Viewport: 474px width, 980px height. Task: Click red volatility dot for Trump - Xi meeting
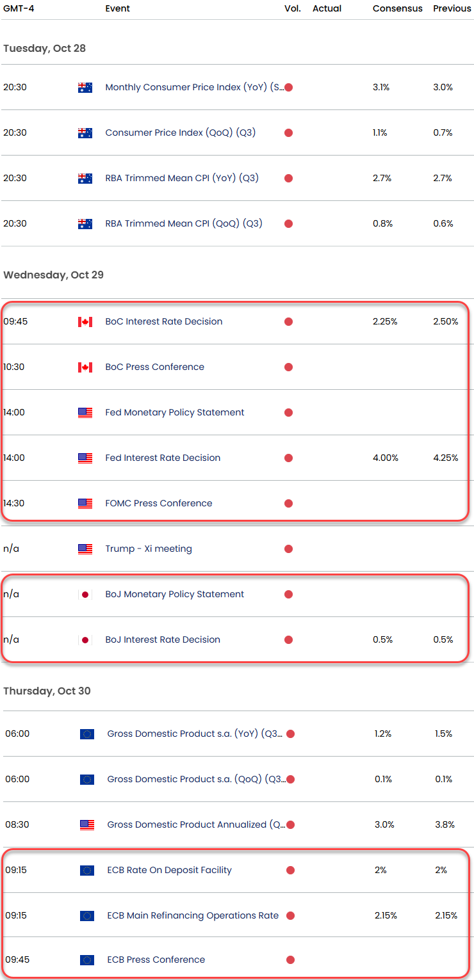288,549
